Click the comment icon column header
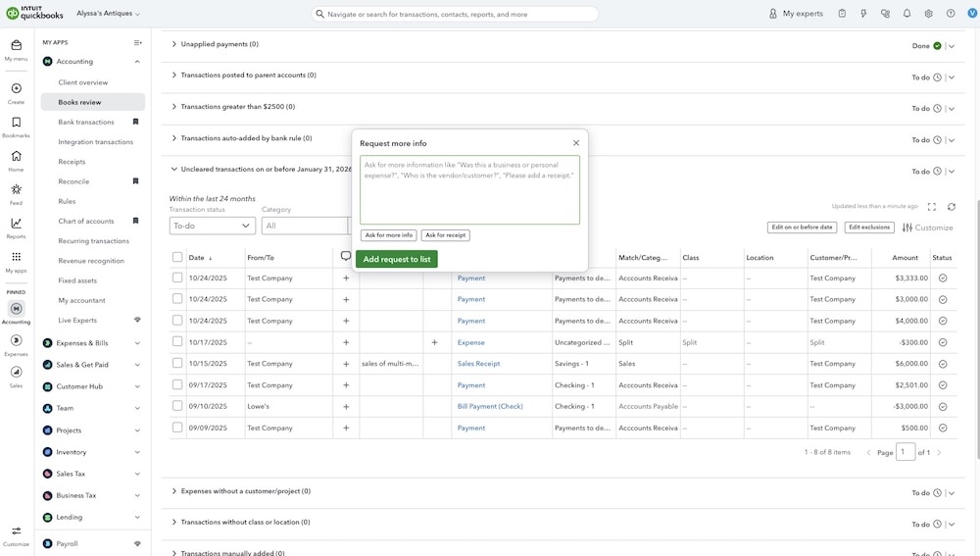Viewport: 980px width, 556px height. pos(346,256)
